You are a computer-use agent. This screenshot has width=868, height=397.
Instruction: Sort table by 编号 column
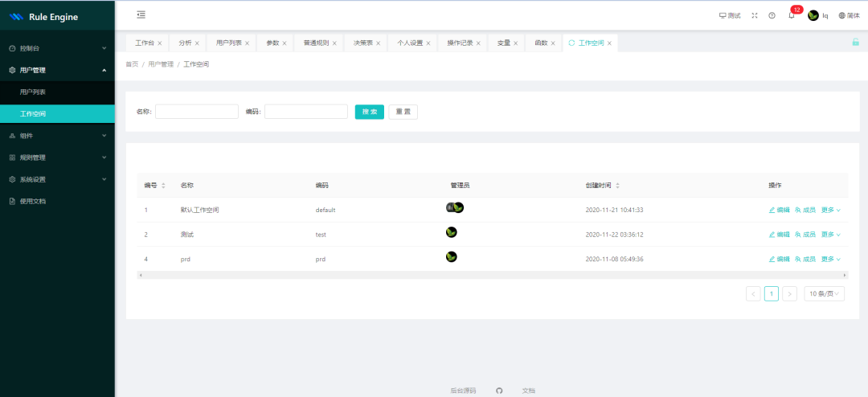click(x=163, y=186)
